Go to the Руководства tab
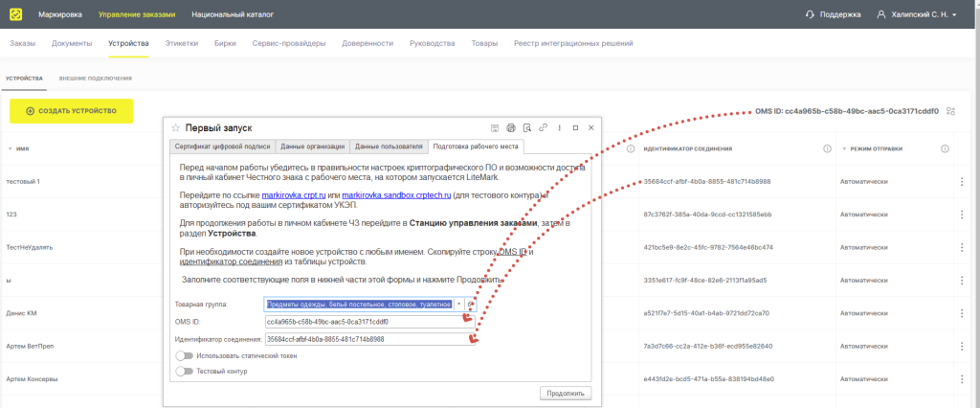This screenshot has width=980, height=408. tap(432, 43)
